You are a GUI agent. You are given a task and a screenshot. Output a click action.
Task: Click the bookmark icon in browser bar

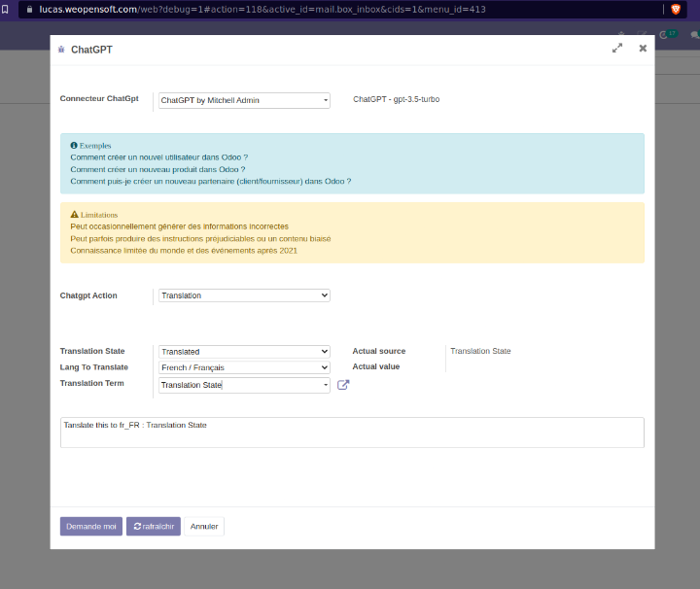coord(5,10)
